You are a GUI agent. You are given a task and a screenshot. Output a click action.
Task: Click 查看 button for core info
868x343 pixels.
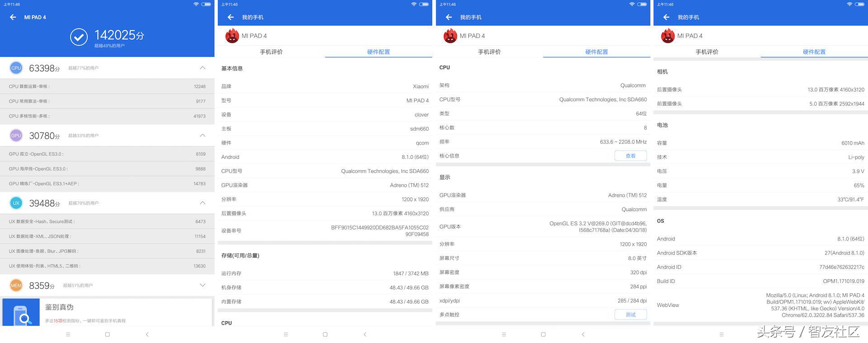click(x=631, y=155)
